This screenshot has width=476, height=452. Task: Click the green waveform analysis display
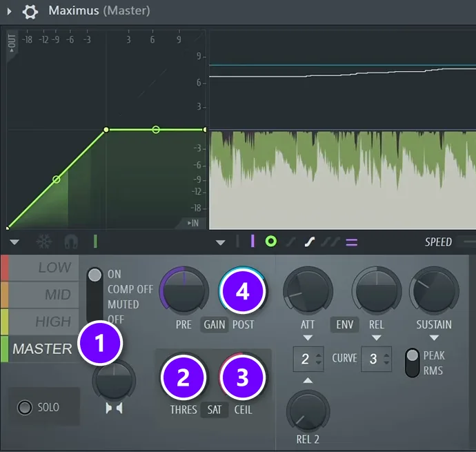(342, 180)
